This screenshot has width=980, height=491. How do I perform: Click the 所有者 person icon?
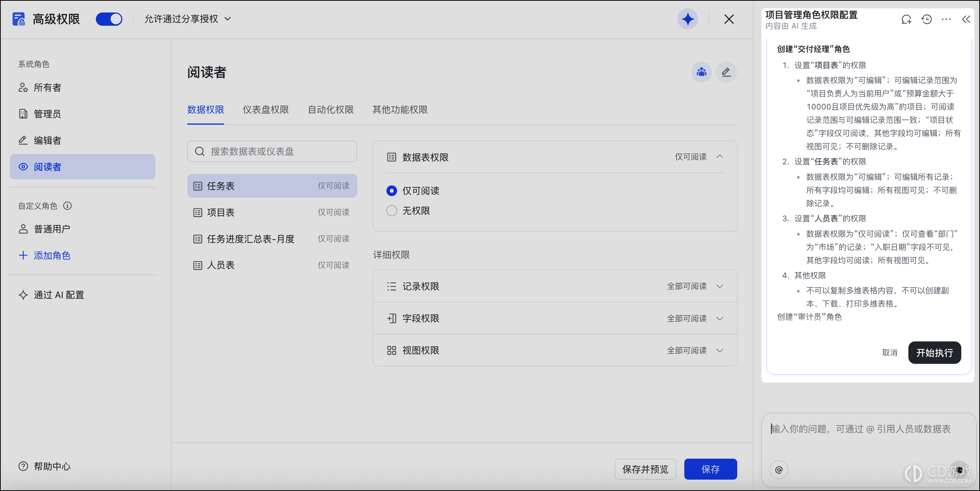point(23,87)
